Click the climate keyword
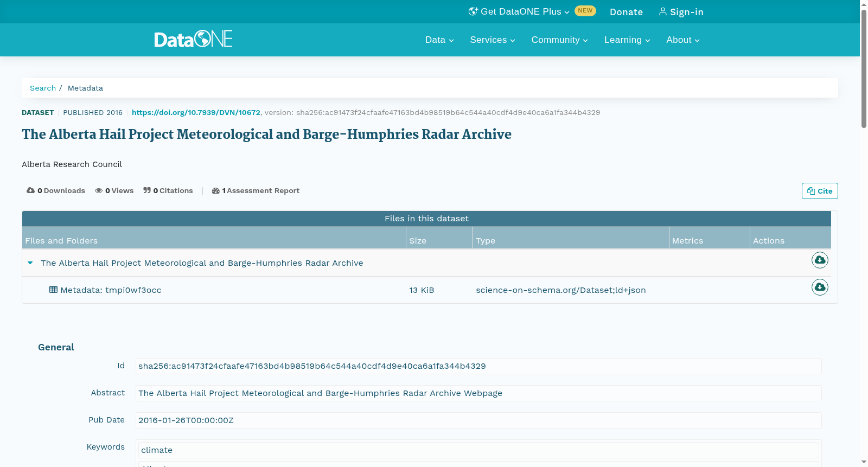This screenshot has width=868, height=467. (478, 450)
